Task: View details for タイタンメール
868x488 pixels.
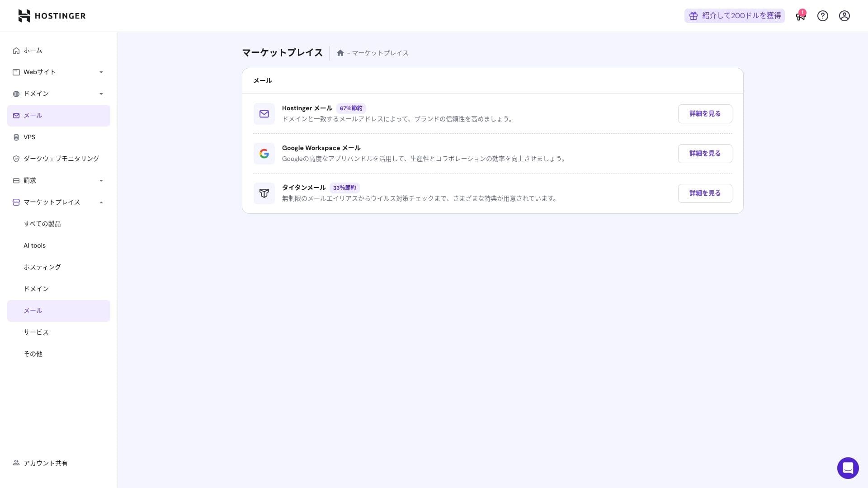Action: click(705, 193)
